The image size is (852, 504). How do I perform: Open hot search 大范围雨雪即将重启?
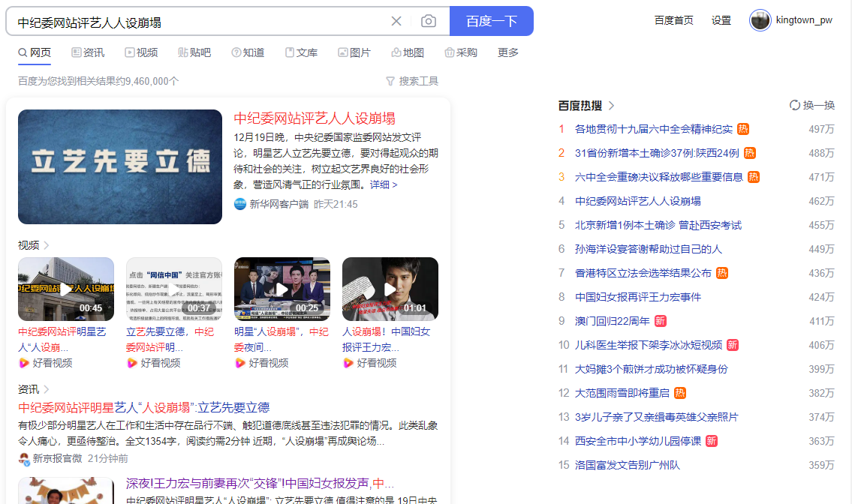tap(622, 393)
